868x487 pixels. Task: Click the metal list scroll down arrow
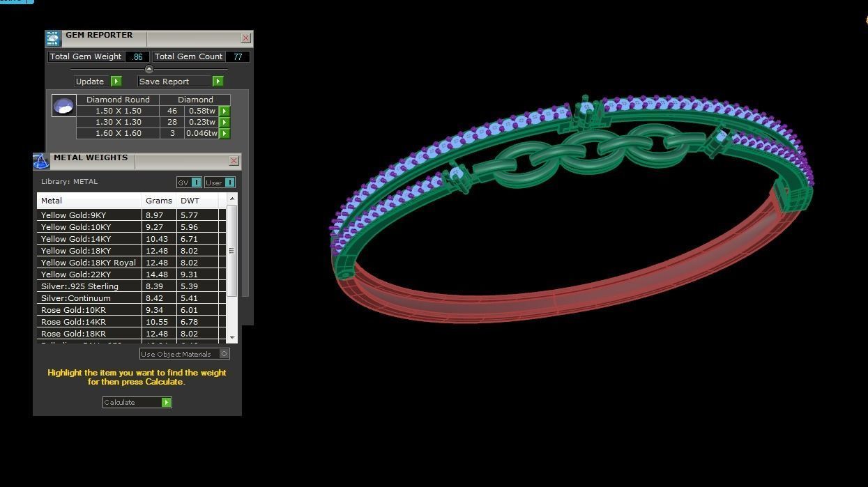click(x=232, y=338)
